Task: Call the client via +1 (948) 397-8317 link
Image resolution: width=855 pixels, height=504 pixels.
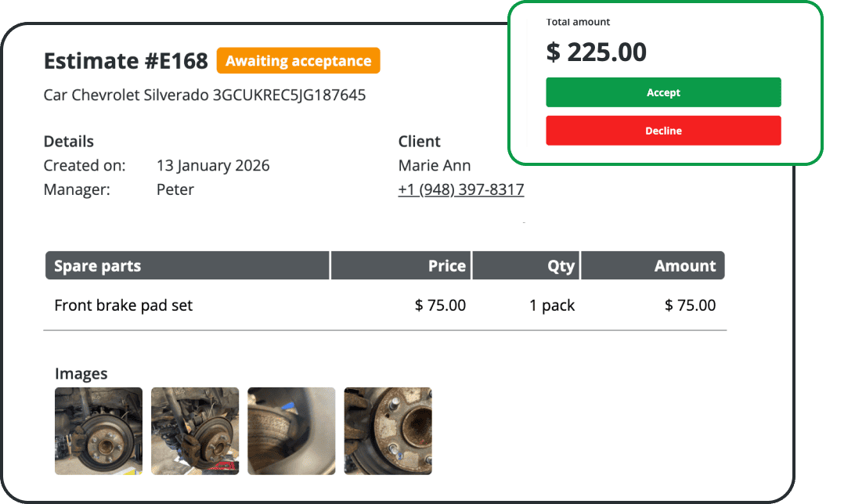Action: pos(461,189)
